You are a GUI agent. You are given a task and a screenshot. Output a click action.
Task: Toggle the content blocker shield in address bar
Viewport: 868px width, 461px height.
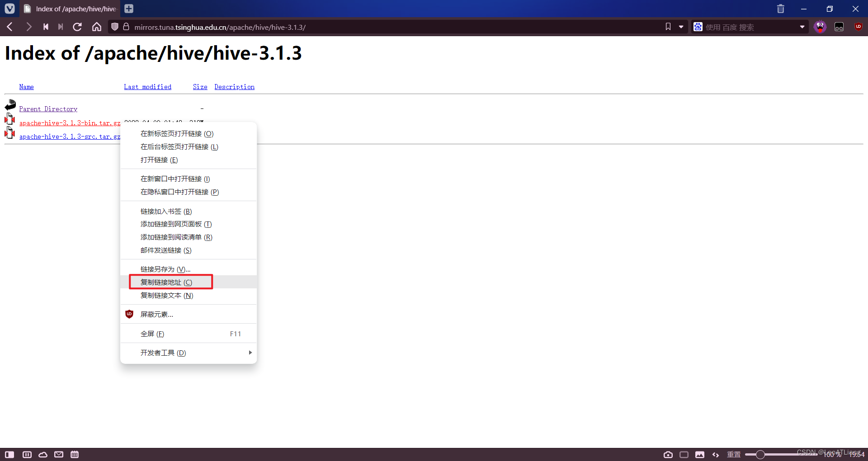(114, 27)
